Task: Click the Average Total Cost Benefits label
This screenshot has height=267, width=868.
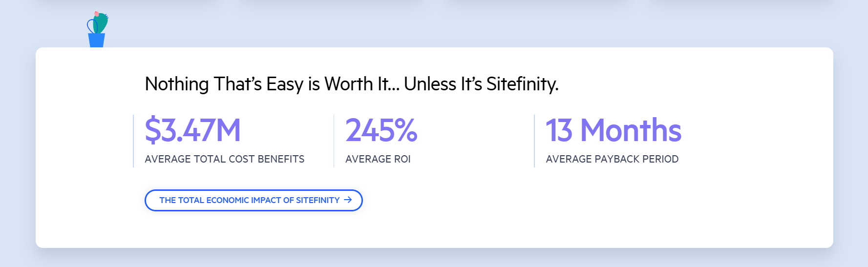Action: 224,159
